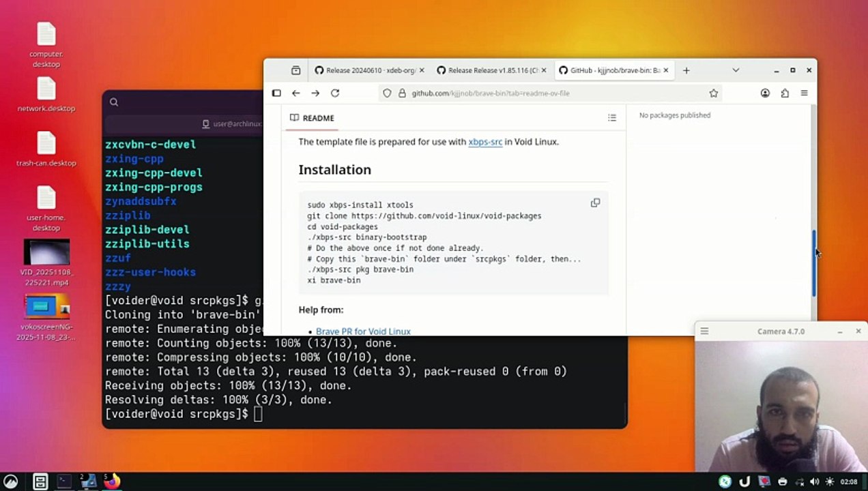Expand the list all tabs dropdown

pos(736,70)
